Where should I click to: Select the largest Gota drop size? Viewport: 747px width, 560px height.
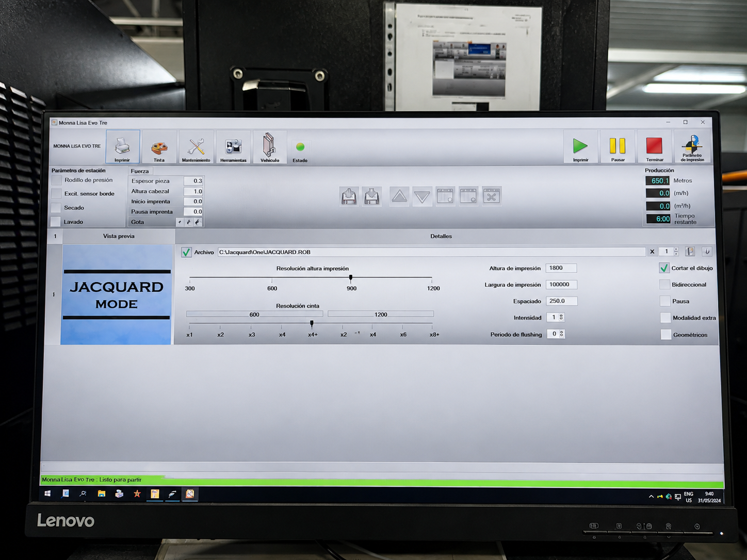[x=198, y=222]
